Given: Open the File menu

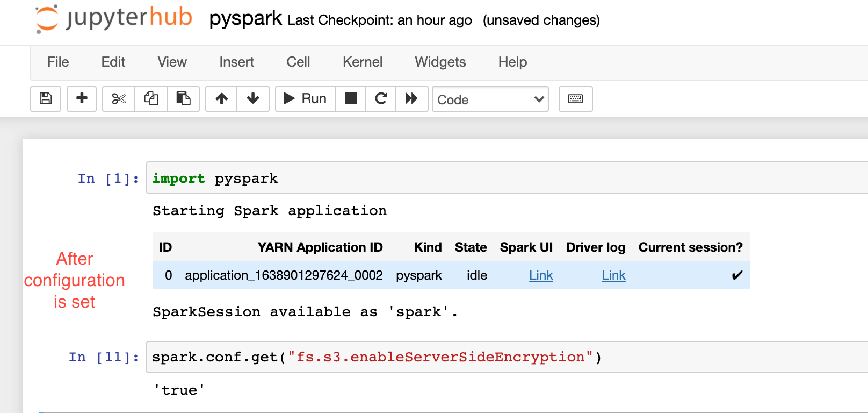Looking at the screenshot, I should [58, 62].
